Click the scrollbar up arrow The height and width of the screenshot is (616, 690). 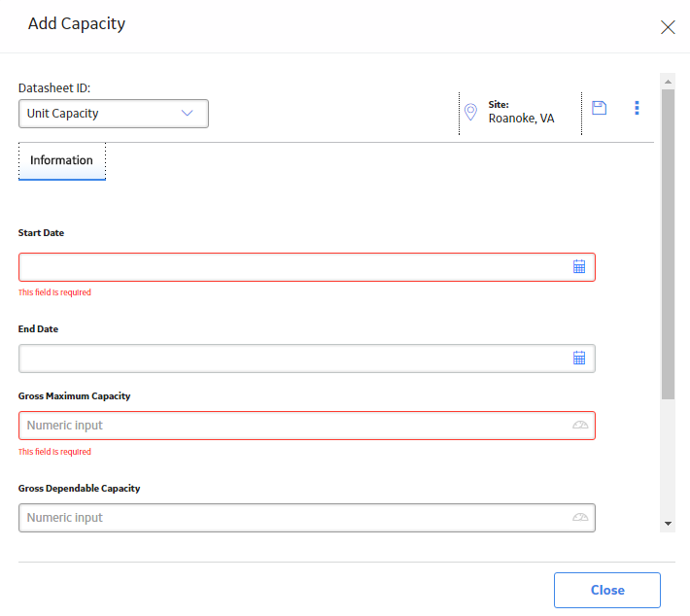(x=668, y=82)
